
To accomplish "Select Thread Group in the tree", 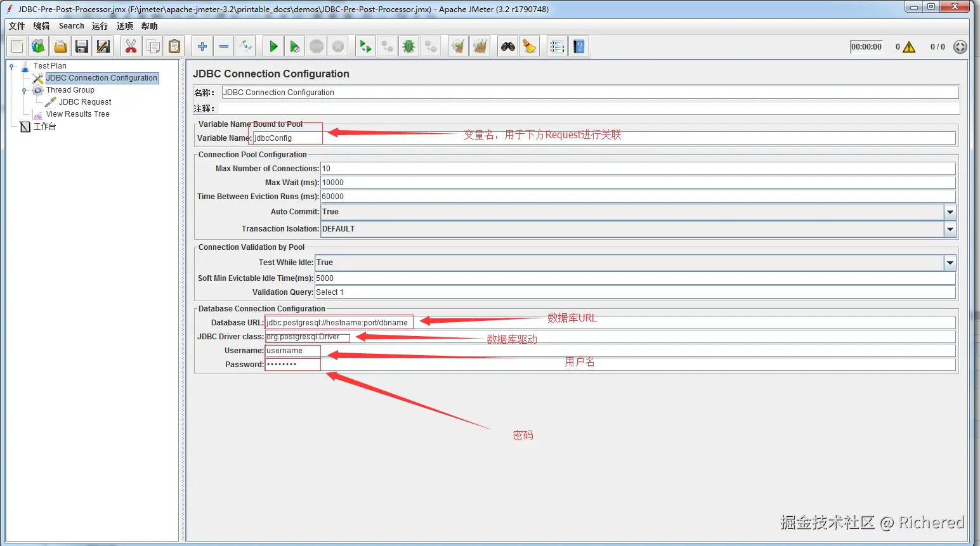I will tap(70, 90).
